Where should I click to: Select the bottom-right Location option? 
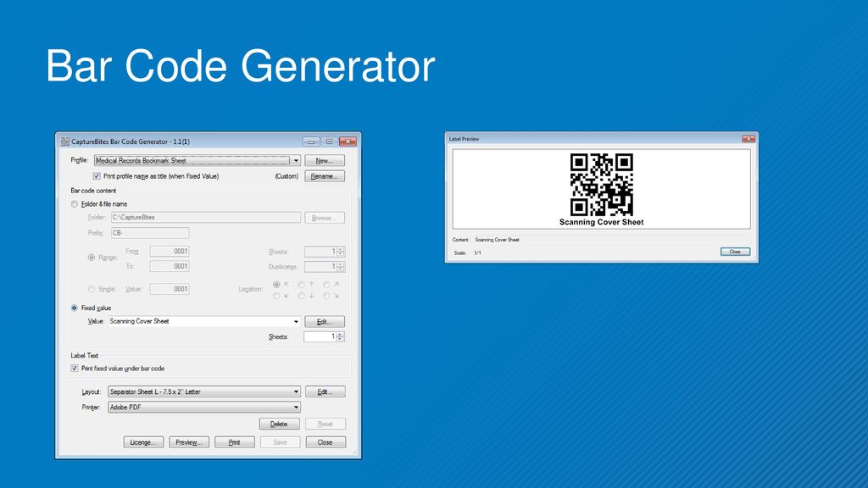[326, 296]
